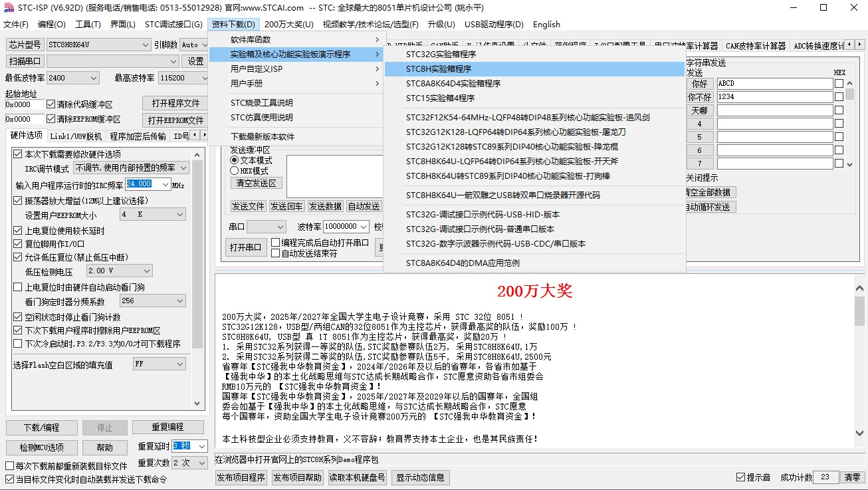This screenshot has width=868, height=490.
Task: Click the STC-ISP application icon in title bar
Action: (x=8, y=8)
